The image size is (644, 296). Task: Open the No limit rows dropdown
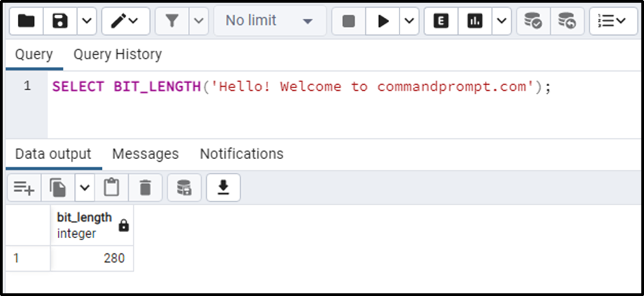(x=270, y=21)
